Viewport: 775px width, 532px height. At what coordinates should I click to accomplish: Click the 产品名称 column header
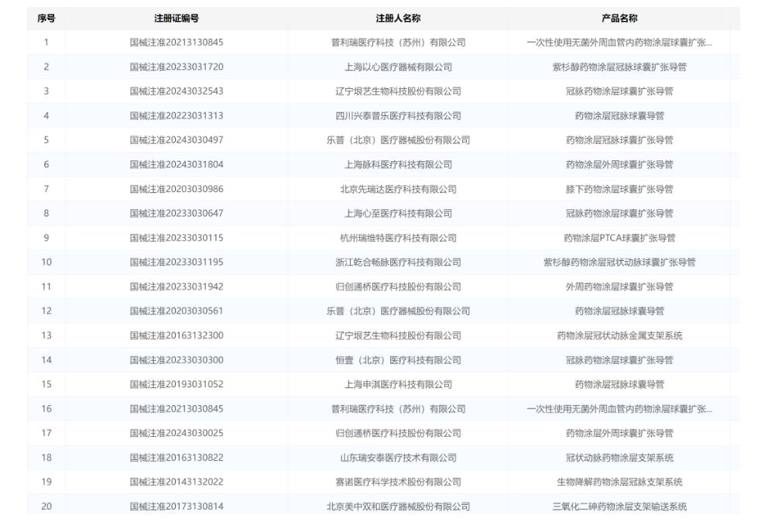(619, 19)
